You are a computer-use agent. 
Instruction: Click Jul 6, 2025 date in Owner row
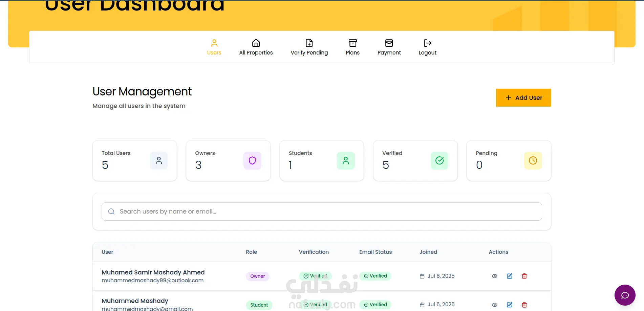point(441,276)
